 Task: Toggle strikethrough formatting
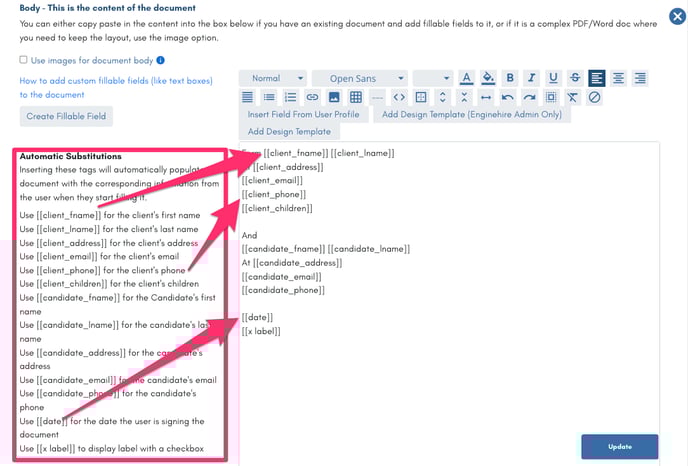[x=575, y=78]
